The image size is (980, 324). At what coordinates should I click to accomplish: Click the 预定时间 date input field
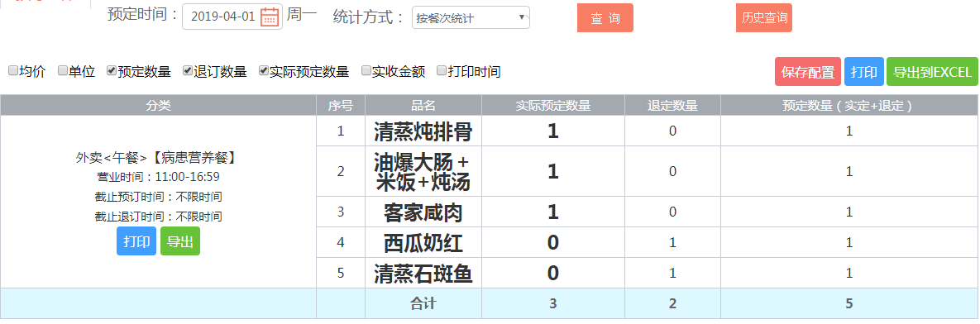coord(232,17)
